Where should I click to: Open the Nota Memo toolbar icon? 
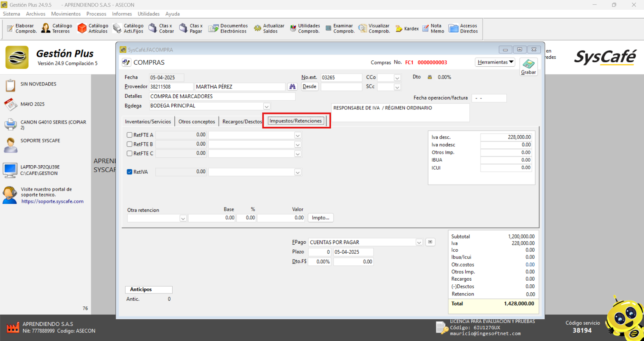(x=433, y=29)
